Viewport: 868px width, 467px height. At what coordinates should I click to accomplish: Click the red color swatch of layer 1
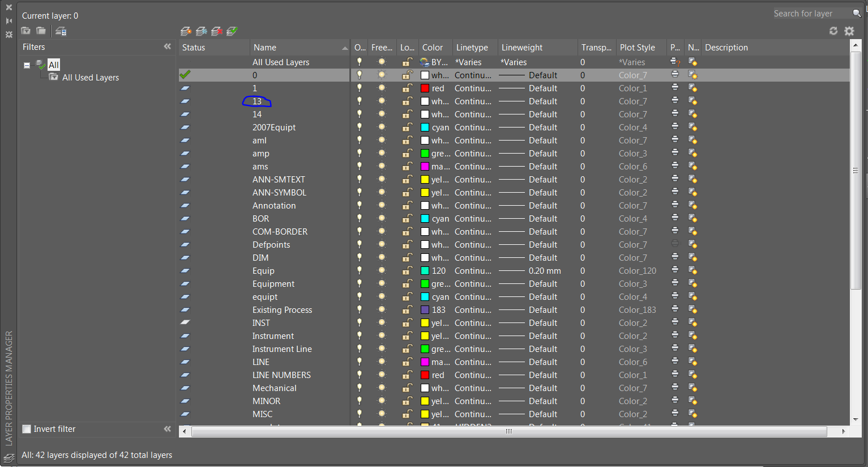click(425, 88)
